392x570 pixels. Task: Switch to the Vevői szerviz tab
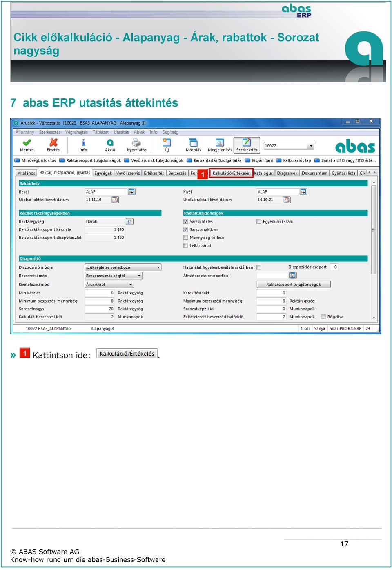128,173
